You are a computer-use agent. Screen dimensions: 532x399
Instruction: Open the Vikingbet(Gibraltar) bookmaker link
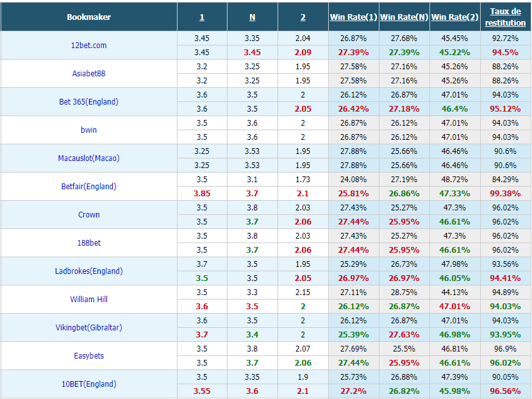coord(89,327)
